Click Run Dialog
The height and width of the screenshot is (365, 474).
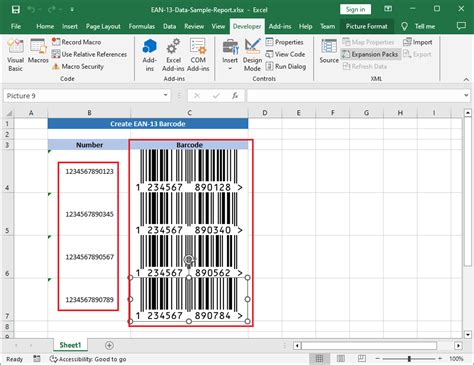coord(286,66)
